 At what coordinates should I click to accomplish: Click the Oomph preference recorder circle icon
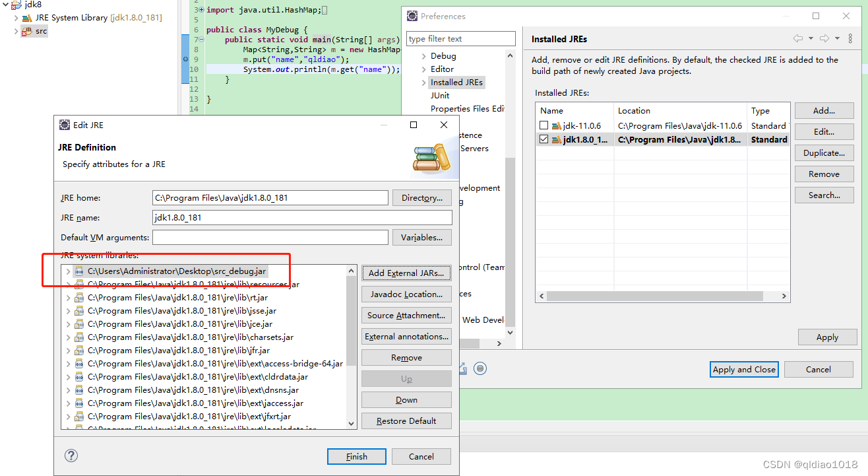tap(480, 368)
